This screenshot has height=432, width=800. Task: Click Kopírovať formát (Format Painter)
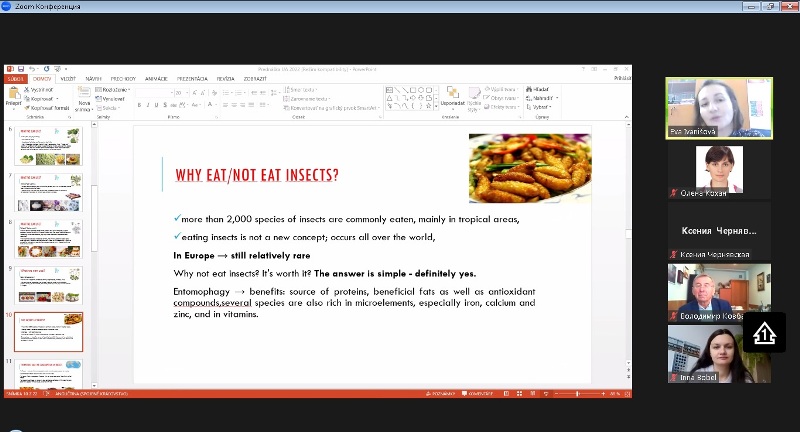point(46,108)
